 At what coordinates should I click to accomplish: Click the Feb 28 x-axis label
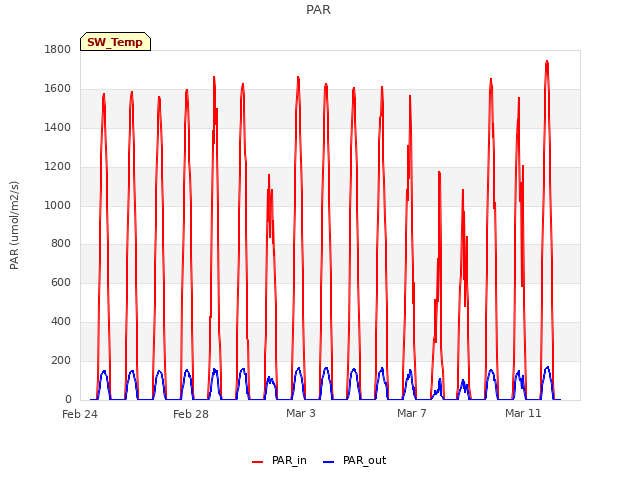click(x=191, y=414)
